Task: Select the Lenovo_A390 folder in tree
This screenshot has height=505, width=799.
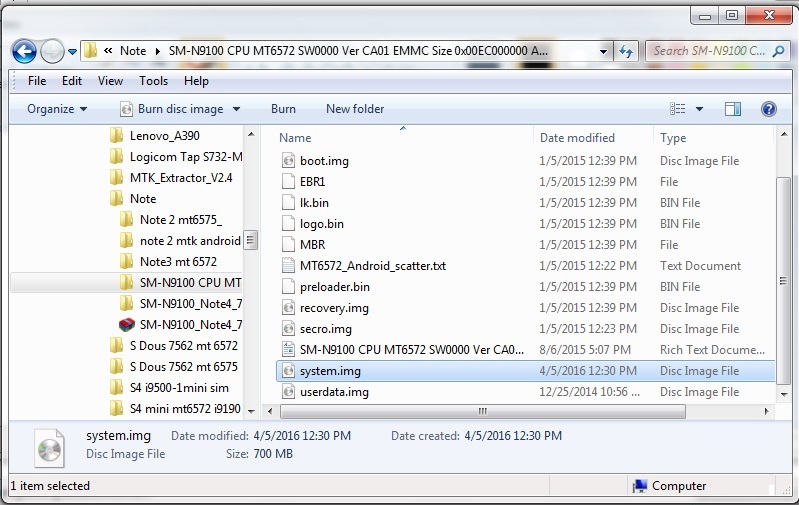Action: point(165,136)
